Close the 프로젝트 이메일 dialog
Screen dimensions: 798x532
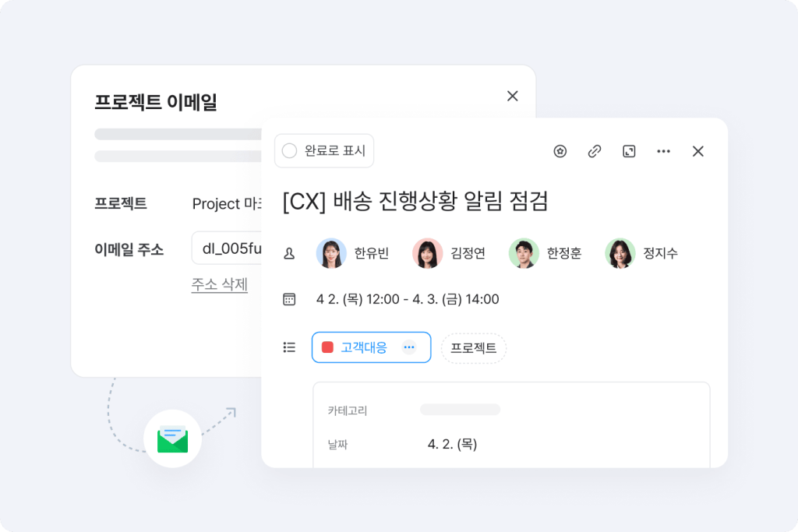click(513, 96)
